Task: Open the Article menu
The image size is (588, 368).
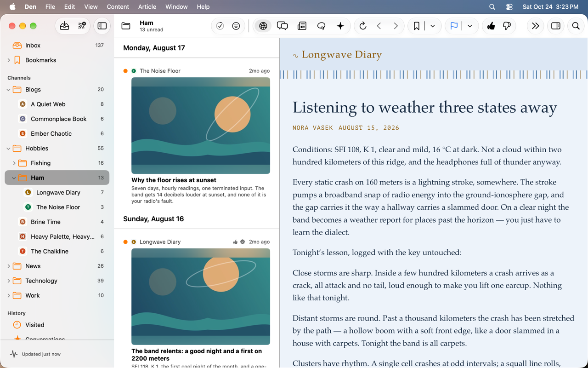Action: [147, 7]
